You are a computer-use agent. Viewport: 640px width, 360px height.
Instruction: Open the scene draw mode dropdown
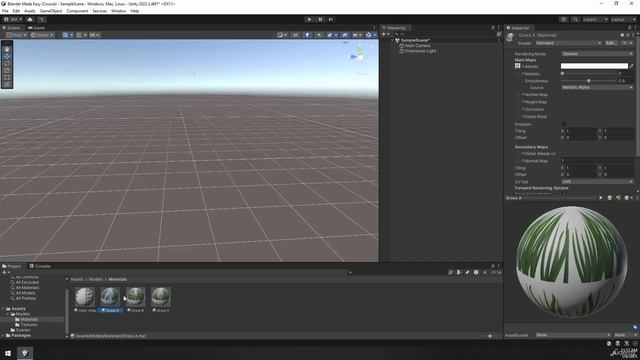pos(282,35)
